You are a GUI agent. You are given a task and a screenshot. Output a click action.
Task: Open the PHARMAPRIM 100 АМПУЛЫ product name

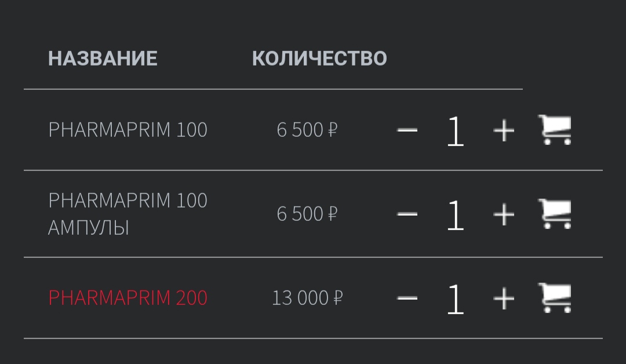coord(128,214)
